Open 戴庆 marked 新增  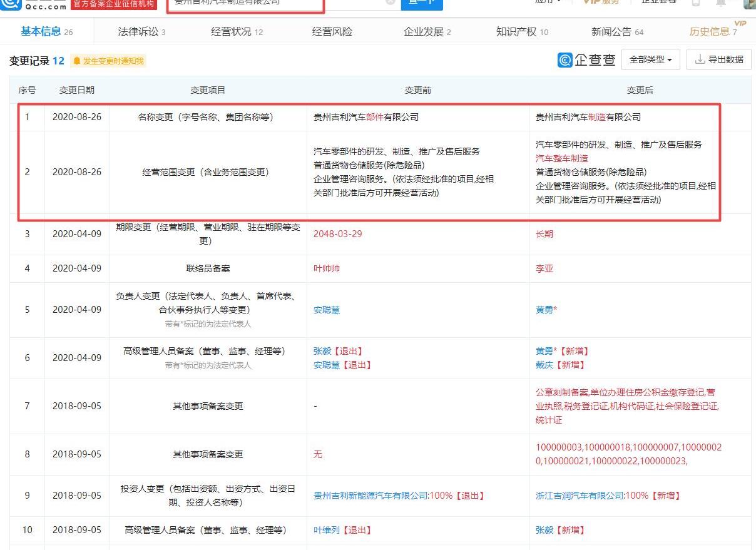coord(544,365)
